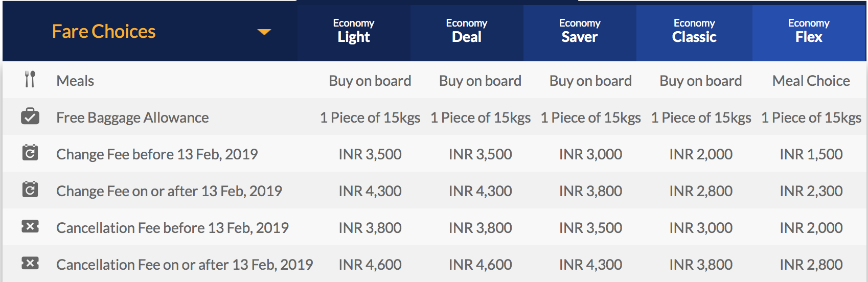Click the calendar icon for Change Fee on or after 13 Feb
Viewport: 868px width, 282px height.
click(30, 189)
